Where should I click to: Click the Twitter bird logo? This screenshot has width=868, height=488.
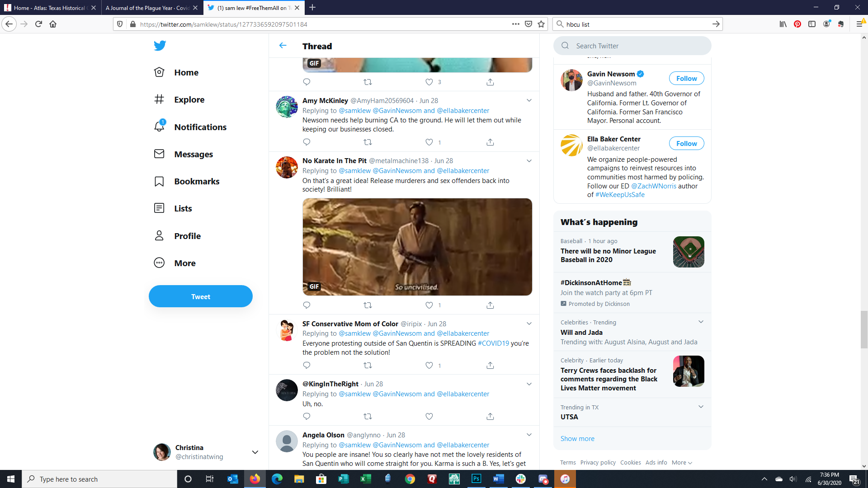click(x=160, y=46)
